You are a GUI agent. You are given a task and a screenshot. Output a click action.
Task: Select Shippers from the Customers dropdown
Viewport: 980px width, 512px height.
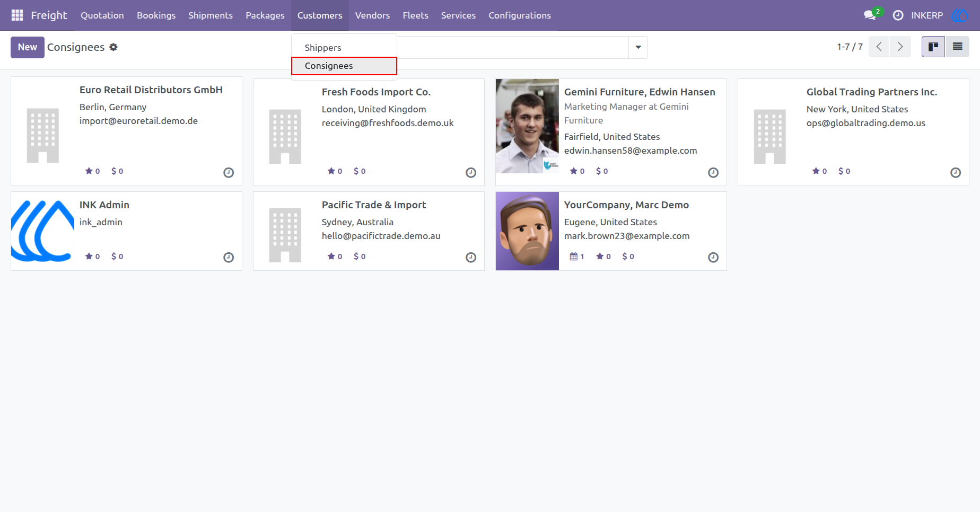(x=344, y=48)
